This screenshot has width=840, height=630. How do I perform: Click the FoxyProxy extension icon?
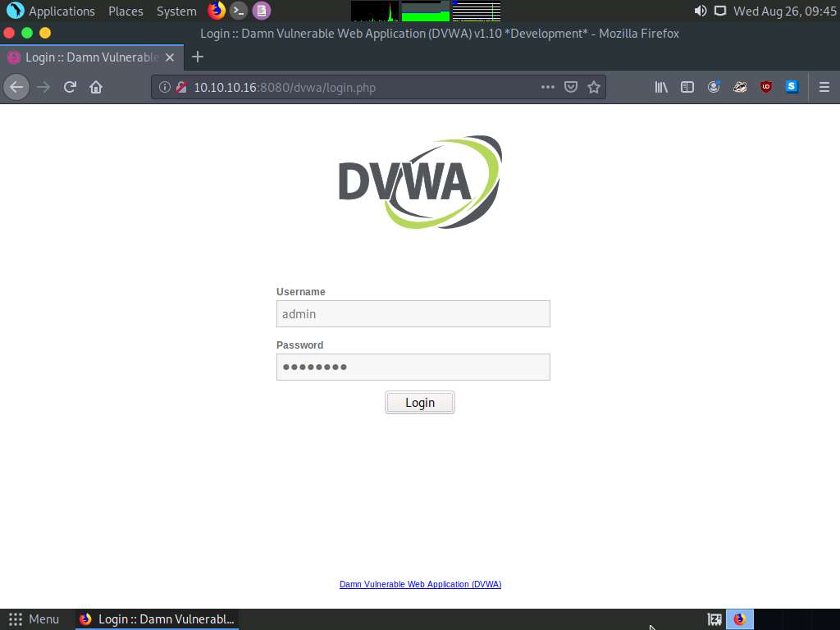click(739, 87)
